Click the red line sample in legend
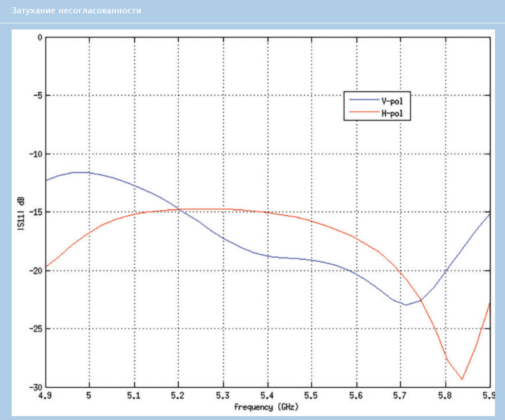505x420 pixels. click(362, 113)
